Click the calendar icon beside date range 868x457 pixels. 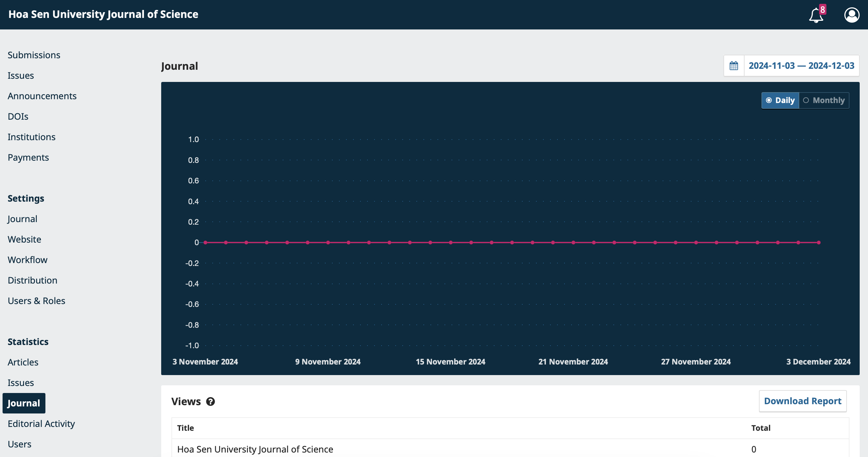[734, 66]
